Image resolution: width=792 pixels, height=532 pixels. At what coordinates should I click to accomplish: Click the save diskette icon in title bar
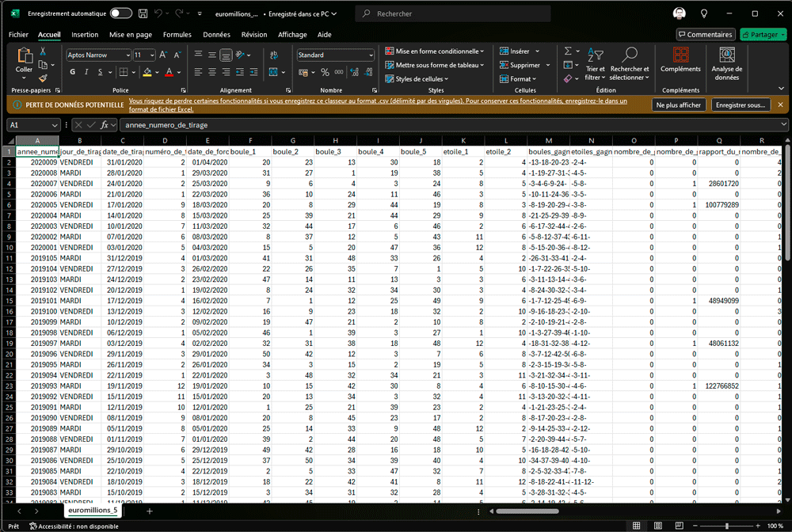tap(143, 13)
